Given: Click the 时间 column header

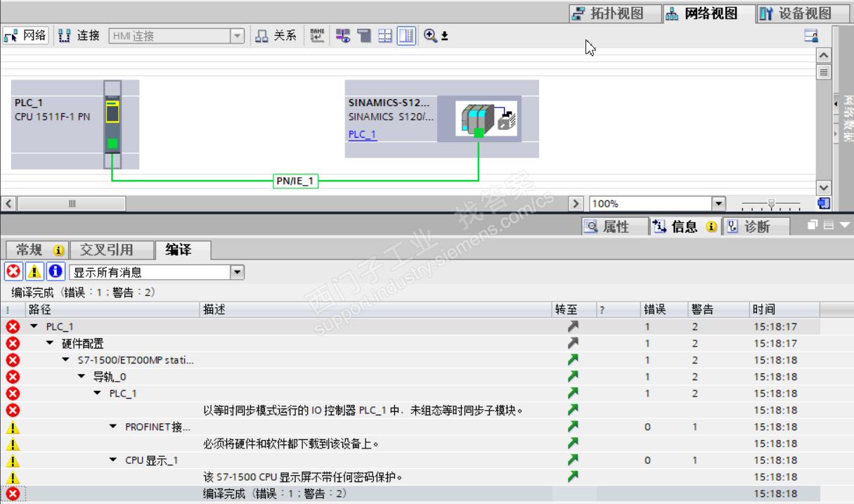Looking at the screenshot, I should click(784, 309).
